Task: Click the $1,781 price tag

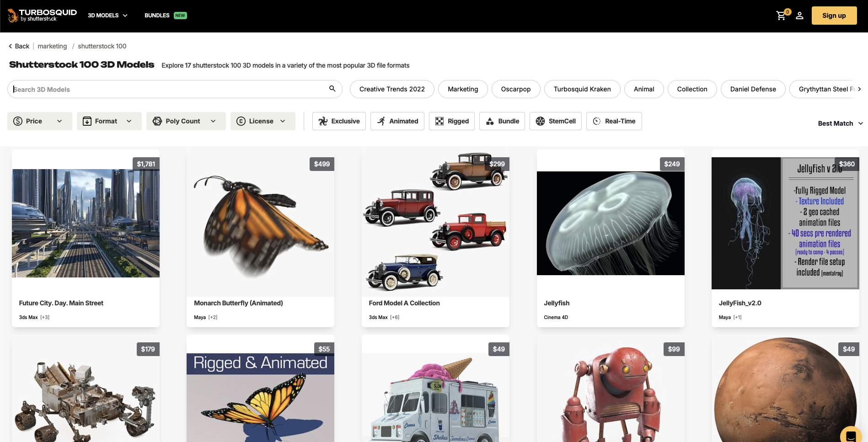Action: tap(146, 164)
